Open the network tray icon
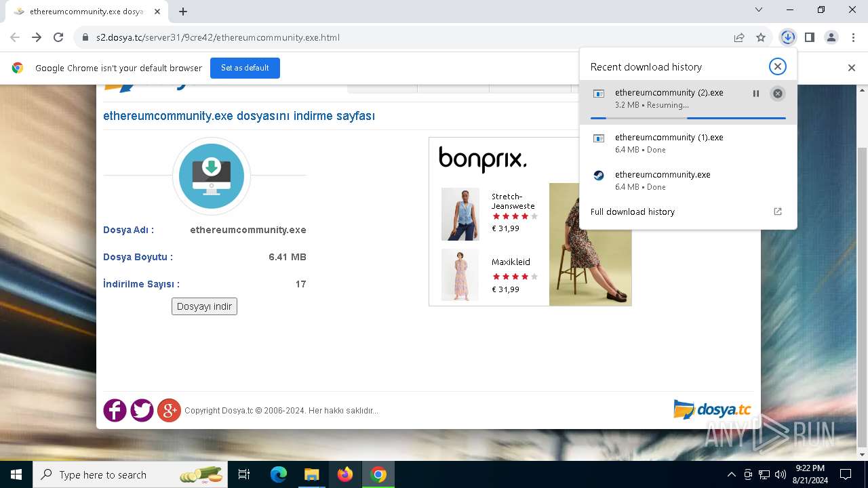 pyautogui.click(x=764, y=474)
